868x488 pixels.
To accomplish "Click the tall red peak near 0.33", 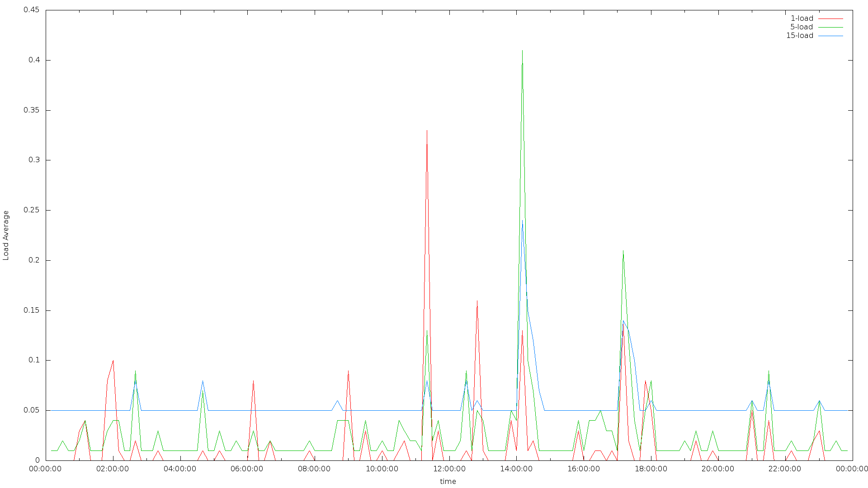I will point(427,131).
